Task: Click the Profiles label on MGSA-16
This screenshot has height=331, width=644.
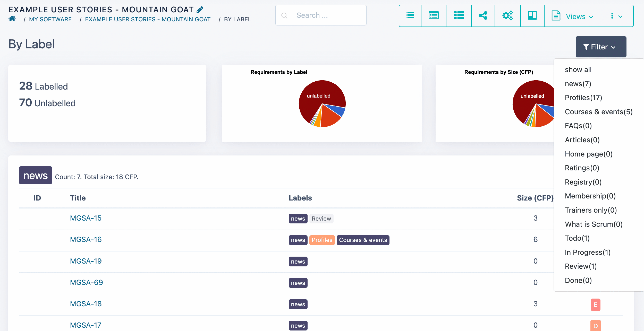Action: click(x=322, y=240)
